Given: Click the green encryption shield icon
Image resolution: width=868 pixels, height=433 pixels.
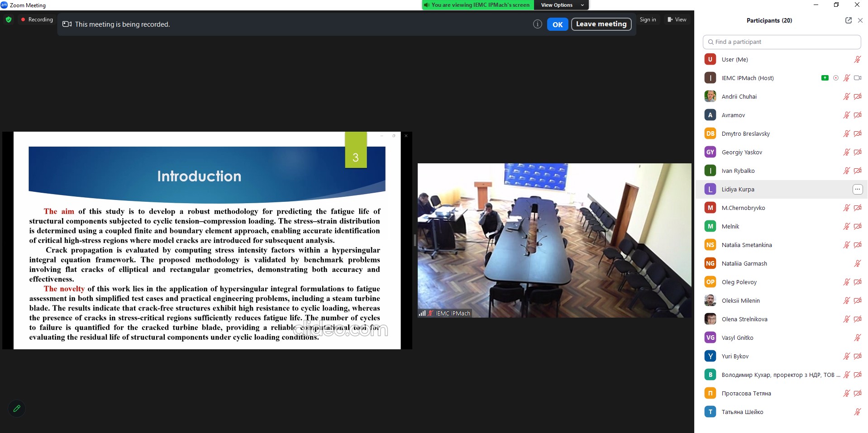Looking at the screenshot, I should (9, 20).
